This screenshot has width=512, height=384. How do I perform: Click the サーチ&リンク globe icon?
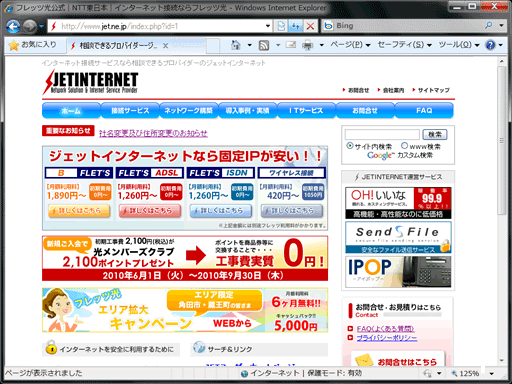pos(199,348)
